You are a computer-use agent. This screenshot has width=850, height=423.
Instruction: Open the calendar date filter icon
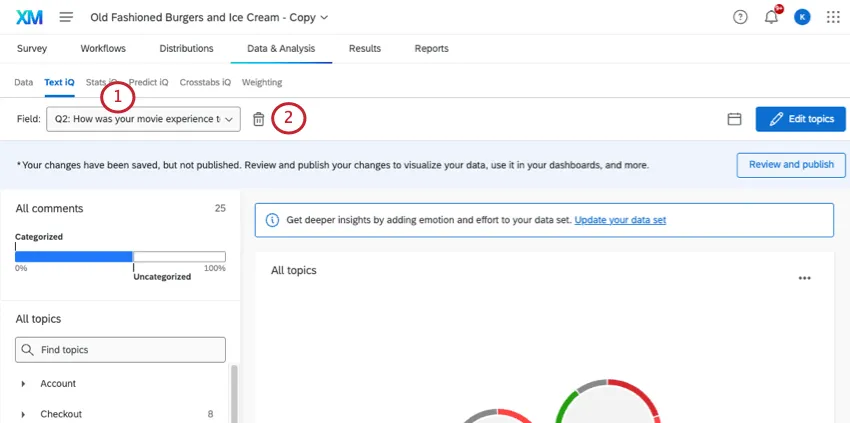(734, 119)
